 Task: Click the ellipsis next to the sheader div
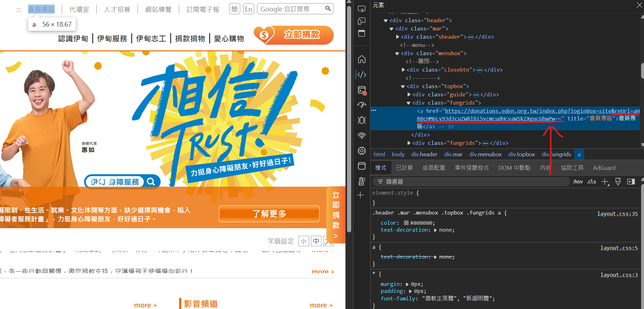coord(471,37)
